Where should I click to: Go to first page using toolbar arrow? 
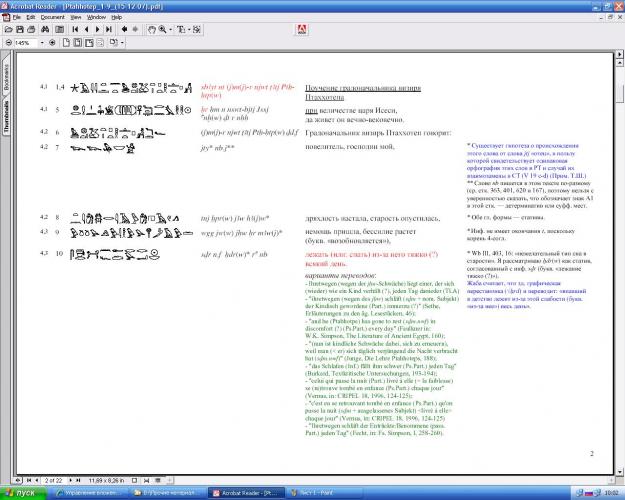coord(75,30)
